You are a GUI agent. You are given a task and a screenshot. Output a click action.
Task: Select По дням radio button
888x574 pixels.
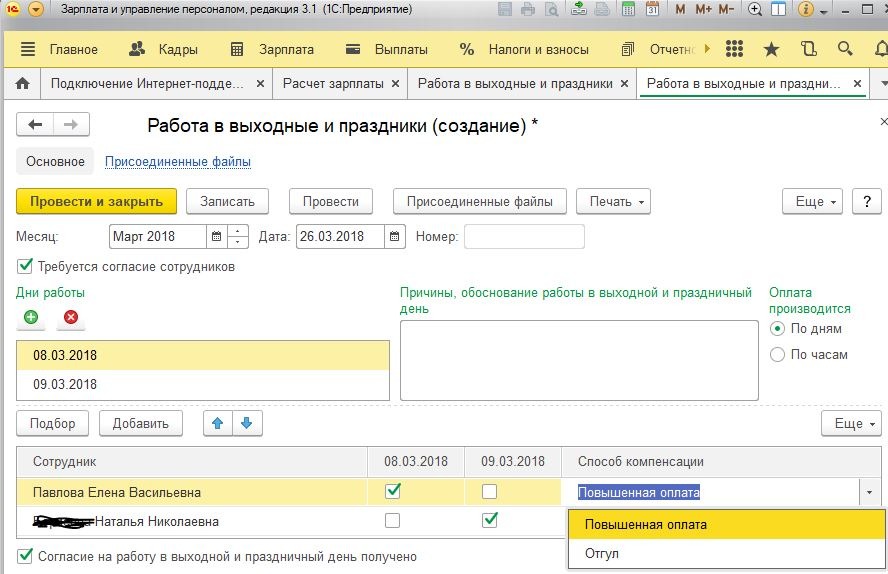tap(777, 328)
